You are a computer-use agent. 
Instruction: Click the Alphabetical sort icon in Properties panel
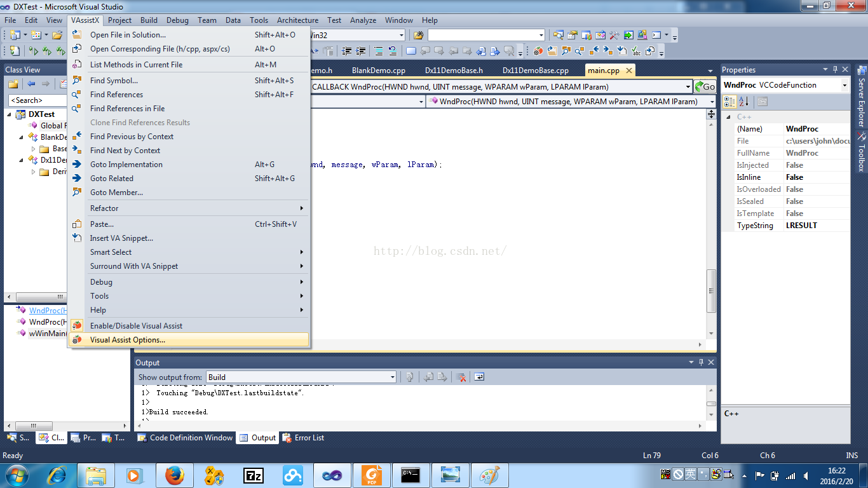click(x=744, y=101)
